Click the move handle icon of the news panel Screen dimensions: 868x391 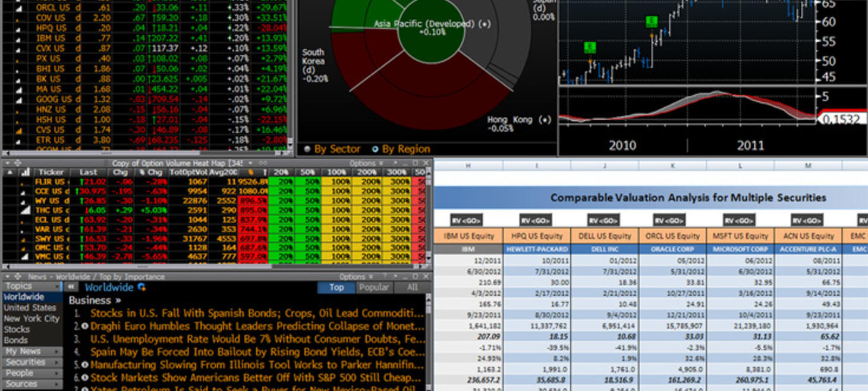click(17, 277)
